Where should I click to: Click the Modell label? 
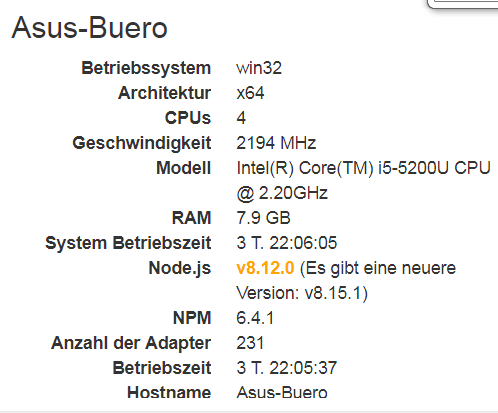[x=184, y=168]
